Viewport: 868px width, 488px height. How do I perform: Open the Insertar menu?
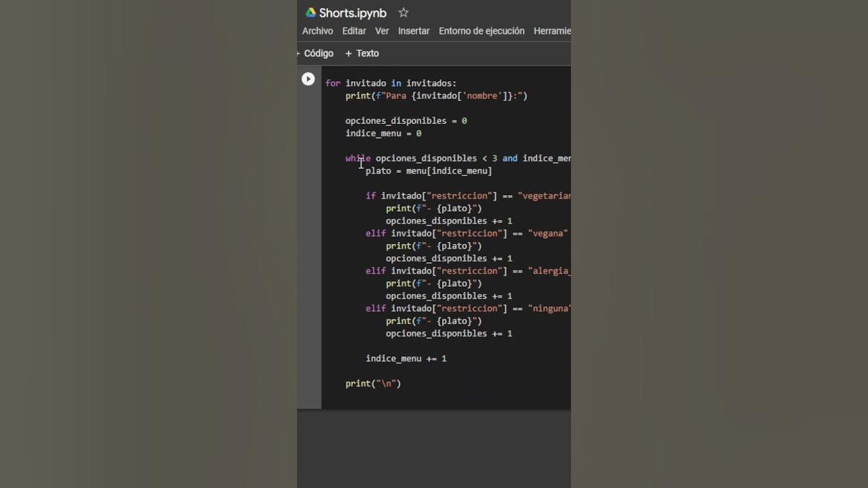click(x=414, y=31)
